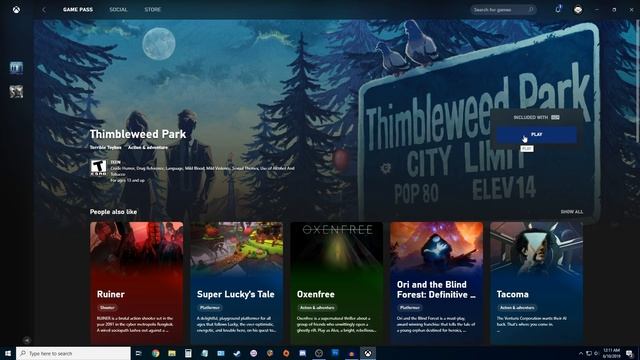
Task: Open the user profile avatar
Action: (x=578, y=9)
